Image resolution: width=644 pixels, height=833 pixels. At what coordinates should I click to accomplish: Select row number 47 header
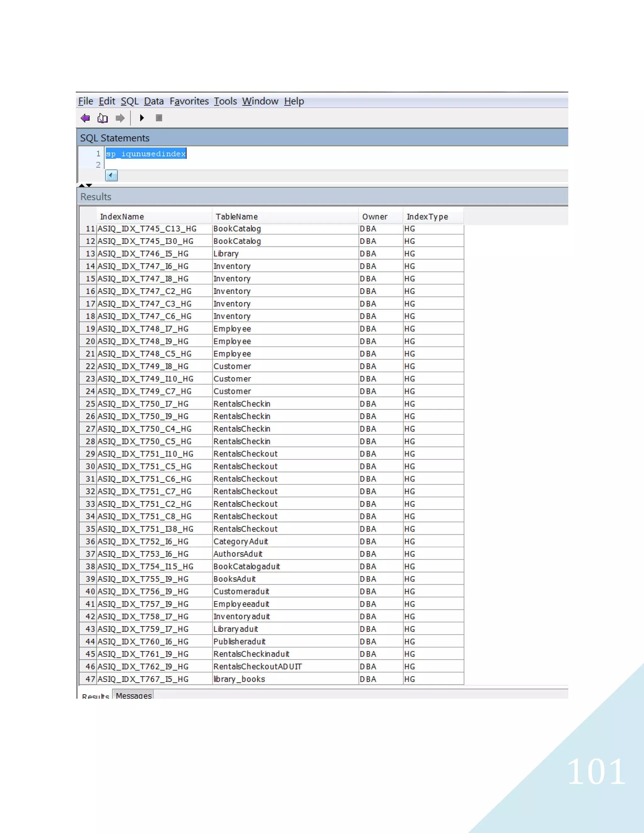[88, 679]
